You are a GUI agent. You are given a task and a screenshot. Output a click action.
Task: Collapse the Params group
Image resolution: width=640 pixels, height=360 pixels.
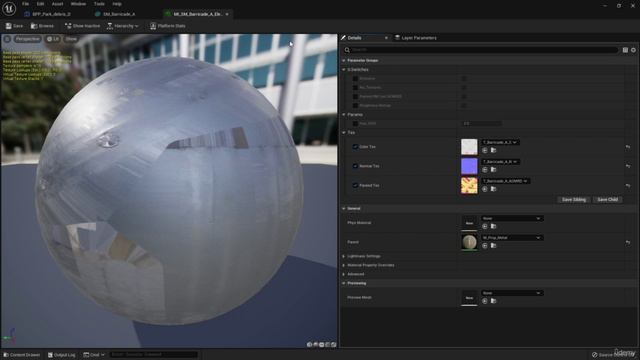tap(344, 115)
